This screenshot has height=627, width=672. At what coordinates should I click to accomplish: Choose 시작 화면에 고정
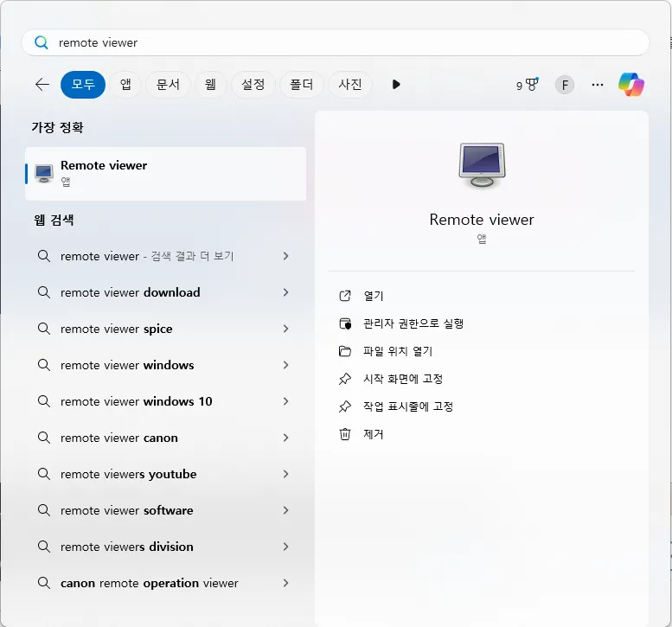(403, 379)
